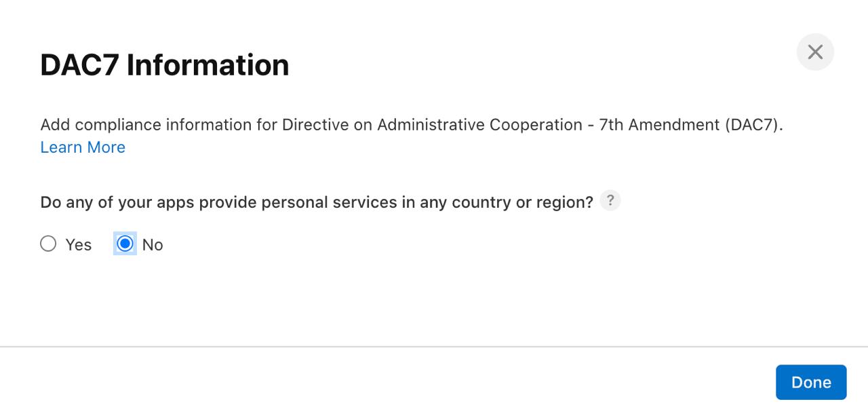Viewport: 868px width, 408px height.
Task: Click the No label text
Action: tap(153, 244)
